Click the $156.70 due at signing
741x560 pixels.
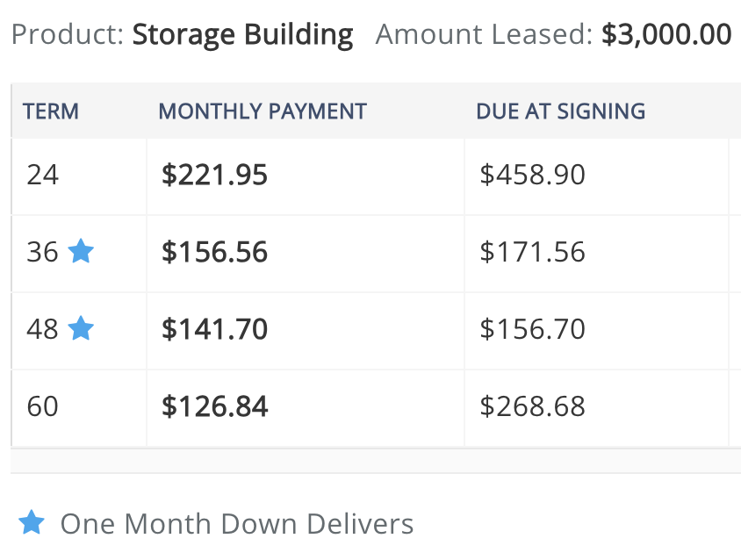(532, 329)
